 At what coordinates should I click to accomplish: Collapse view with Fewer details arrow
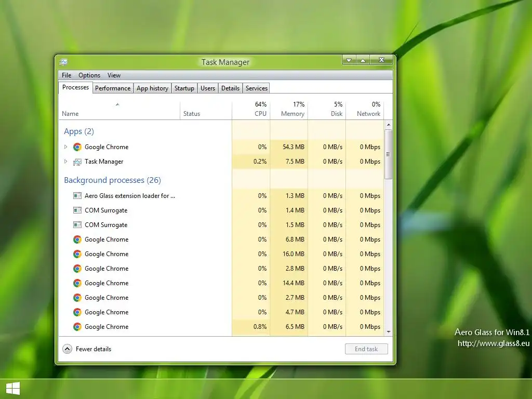coord(67,349)
